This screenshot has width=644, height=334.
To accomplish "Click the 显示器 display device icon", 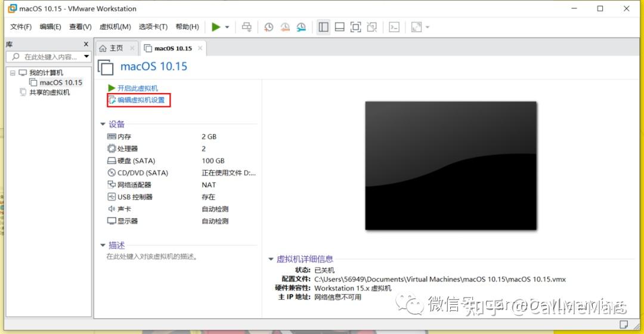I will (112, 221).
